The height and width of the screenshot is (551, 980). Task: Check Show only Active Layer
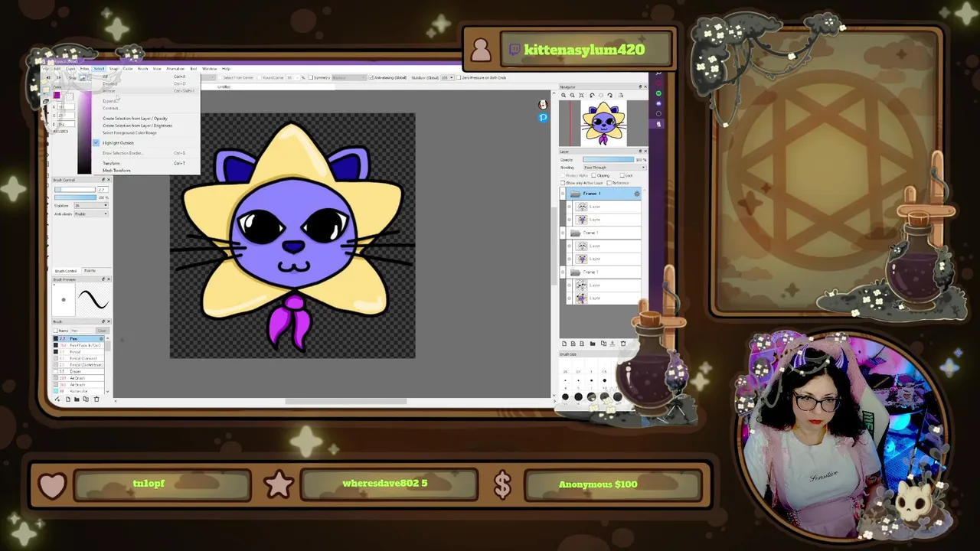click(x=563, y=183)
